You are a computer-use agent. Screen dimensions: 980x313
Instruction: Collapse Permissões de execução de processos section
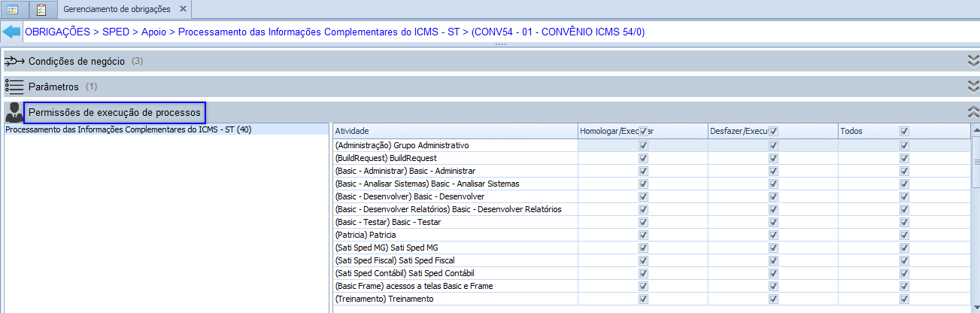(972, 113)
